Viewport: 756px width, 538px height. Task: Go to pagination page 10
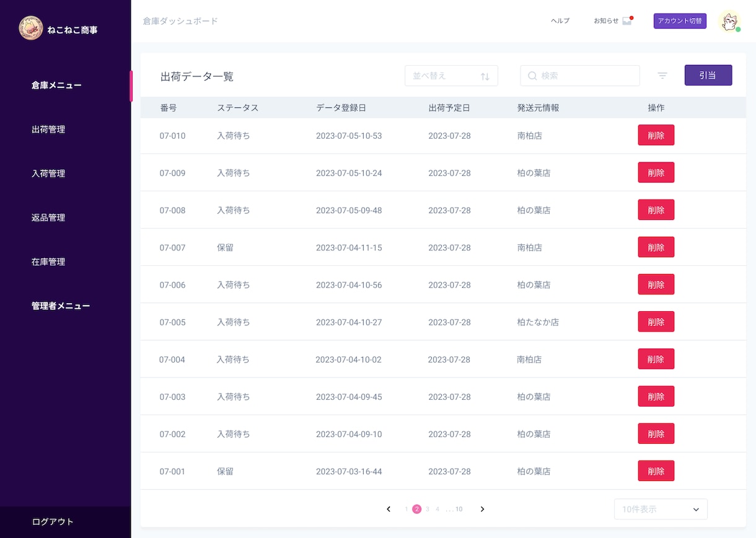pyautogui.click(x=459, y=509)
